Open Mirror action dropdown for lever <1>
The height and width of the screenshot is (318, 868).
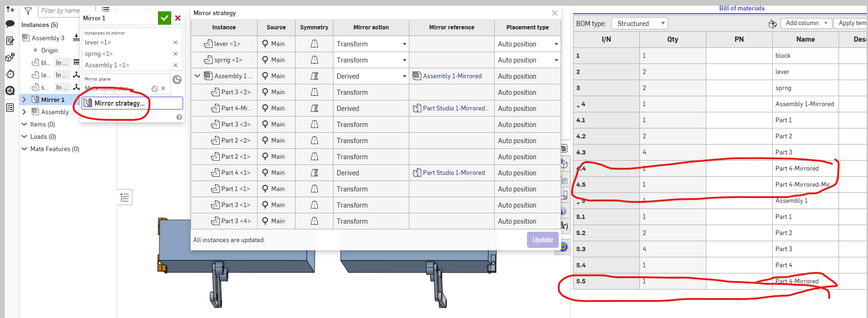click(x=405, y=44)
